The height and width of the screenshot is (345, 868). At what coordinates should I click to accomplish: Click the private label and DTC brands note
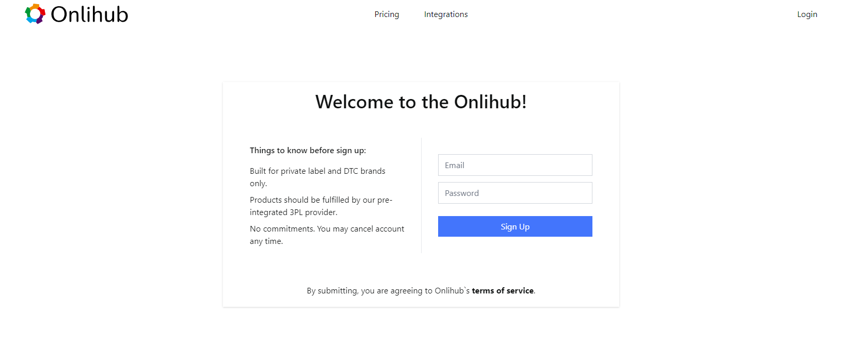click(x=317, y=177)
